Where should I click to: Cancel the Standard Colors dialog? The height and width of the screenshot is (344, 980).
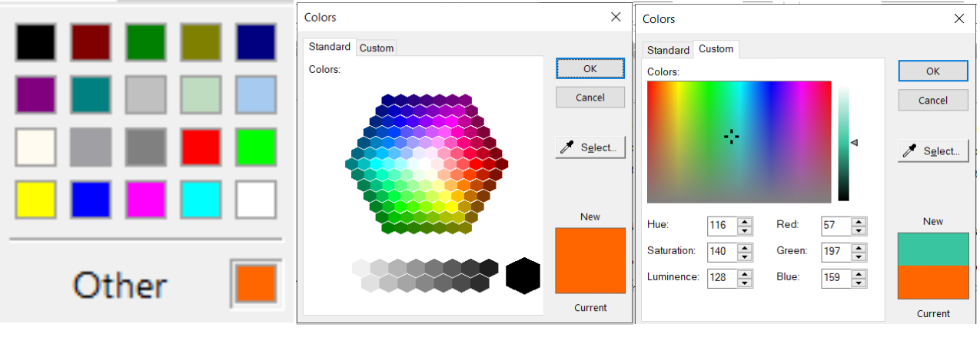point(590,98)
